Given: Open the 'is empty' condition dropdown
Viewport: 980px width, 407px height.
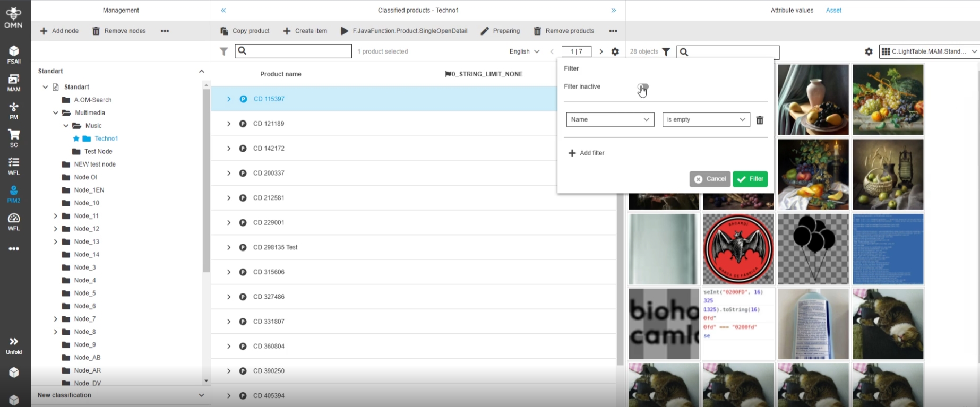Looking at the screenshot, I should 706,119.
